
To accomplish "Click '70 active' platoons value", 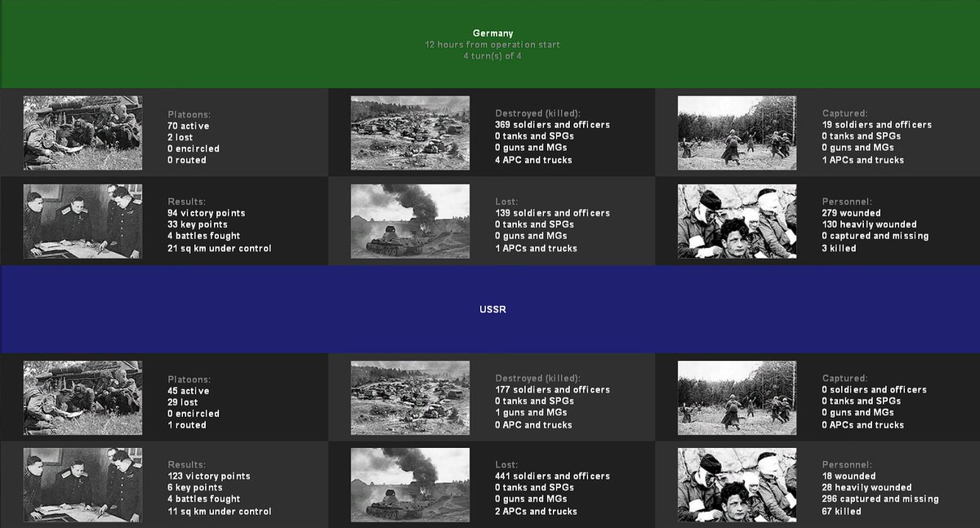I will pyautogui.click(x=189, y=126).
